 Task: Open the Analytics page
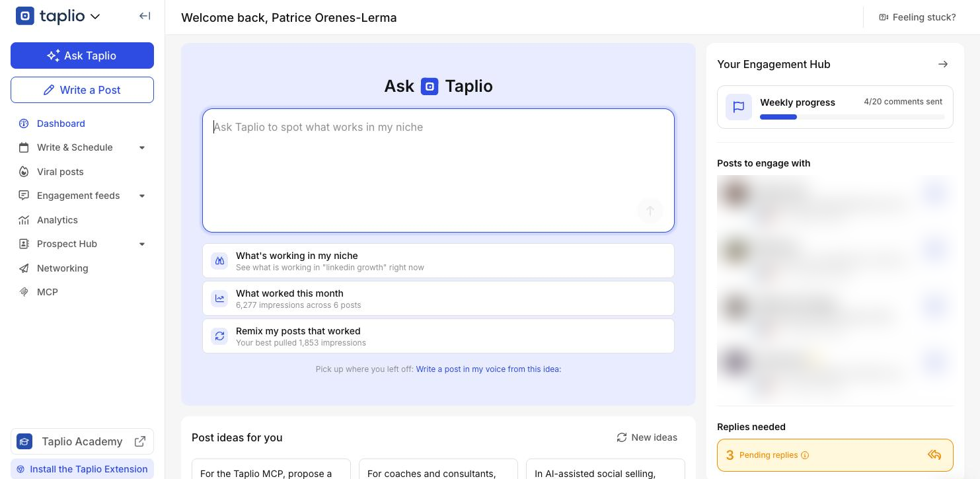(x=57, y=220)
